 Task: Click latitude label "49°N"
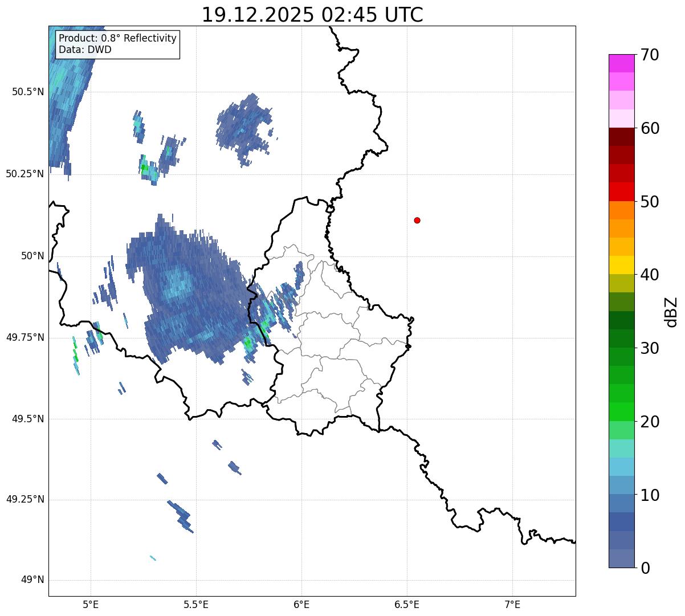pyautogui.click(x=32, y=580)
